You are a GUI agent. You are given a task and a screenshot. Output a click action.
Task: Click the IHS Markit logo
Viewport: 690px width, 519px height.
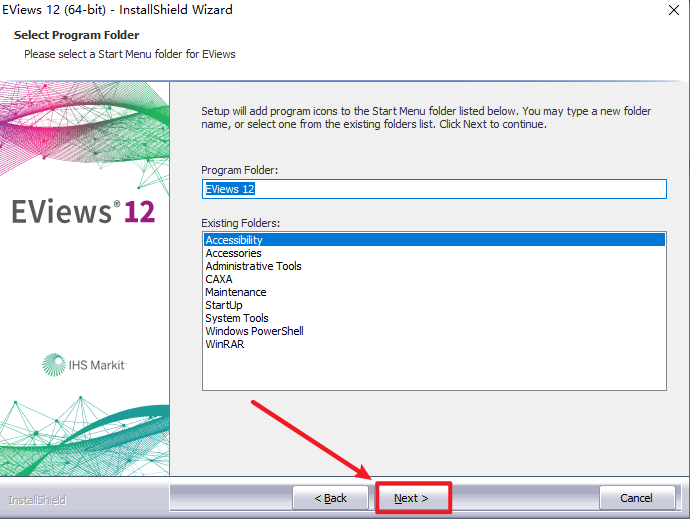(84, 365)
